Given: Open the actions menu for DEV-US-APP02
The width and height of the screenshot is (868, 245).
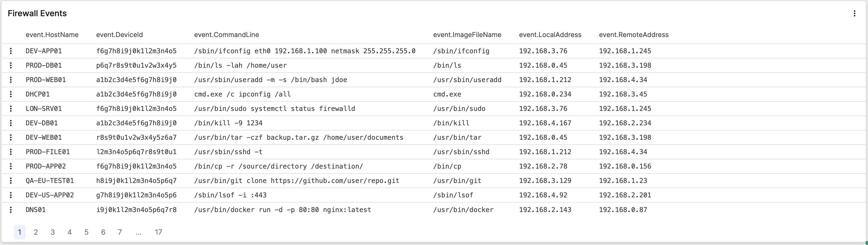Looking at the screenshot, I should click(11, 195).
